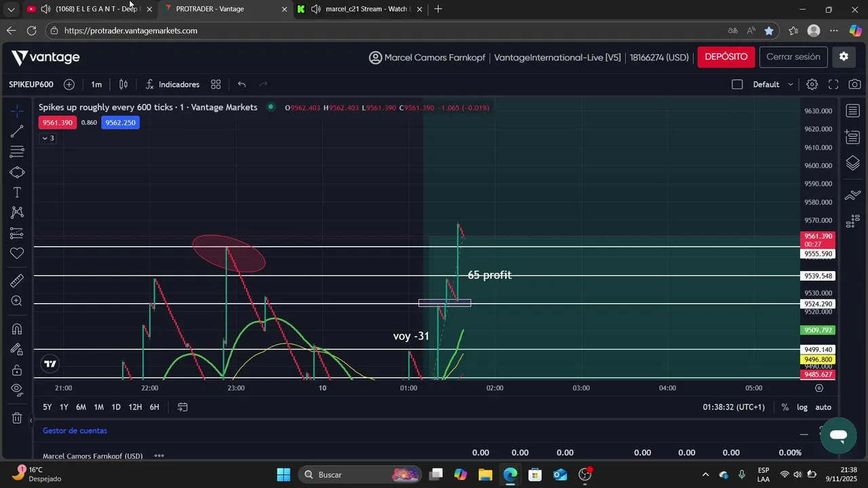This screenshot has height=488, width=868.
Task: Toggle stay in drawing mode
Action: pyautogui.click(x=17, y=349)
